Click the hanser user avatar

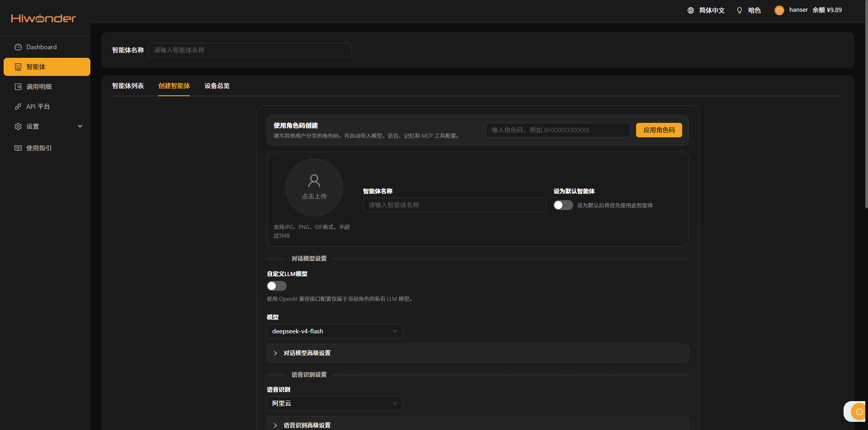point(779,10)
